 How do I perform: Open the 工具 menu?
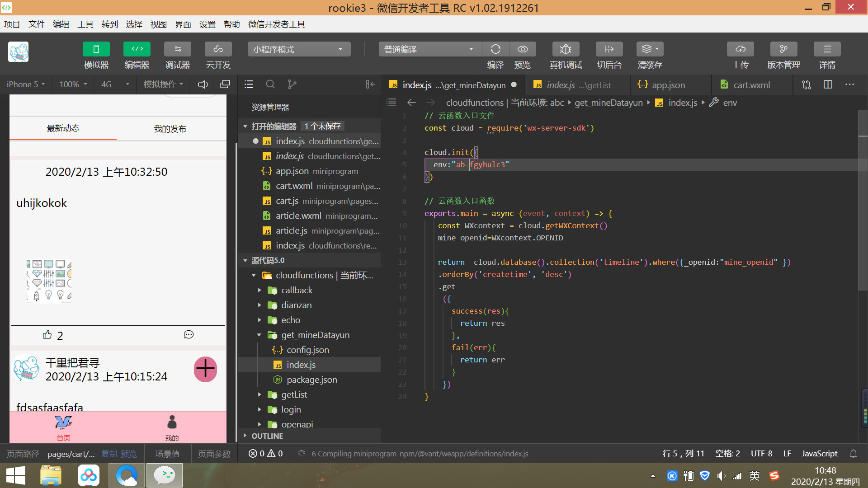pos(85,24)
